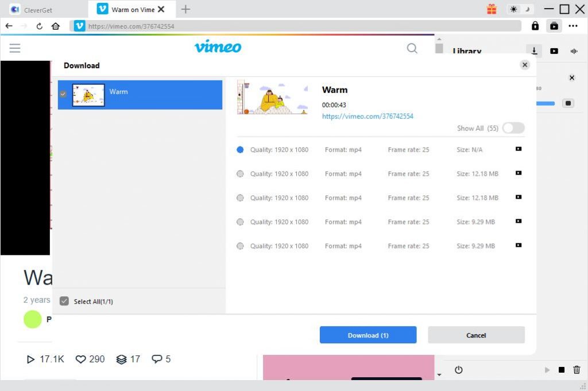This screenshot has height=391, width=588.
Task: Open the Vimeo hamburger menu
Action: (x=15, y=48)
